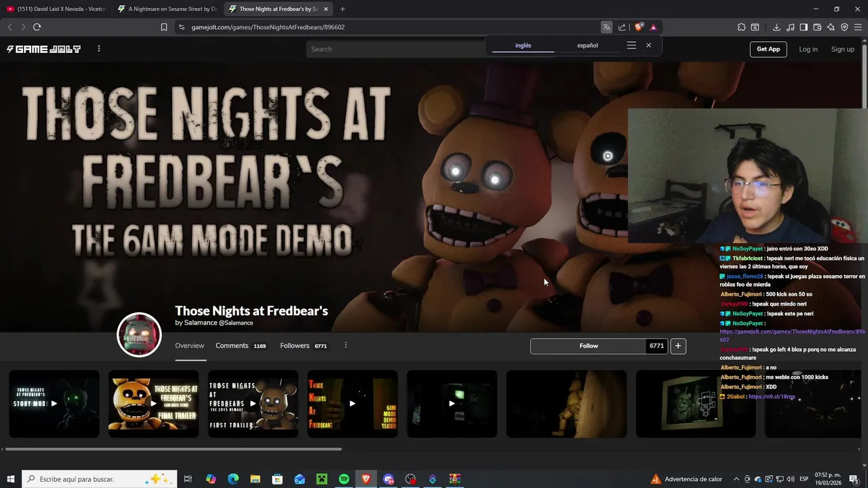The width and height of the screenshot is (868, 488).
Task: Click the share page icon in address bar
Action: [x=622, y=27]
